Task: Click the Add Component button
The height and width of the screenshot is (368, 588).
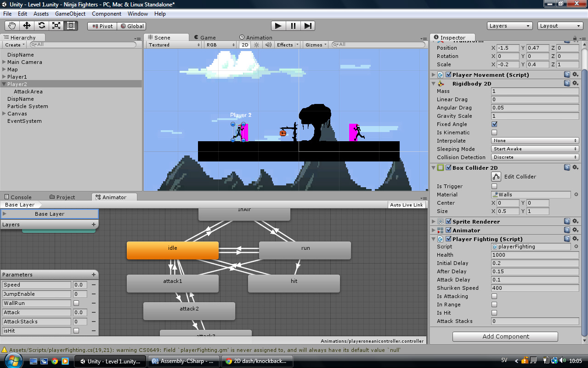Action: (505, 336)
